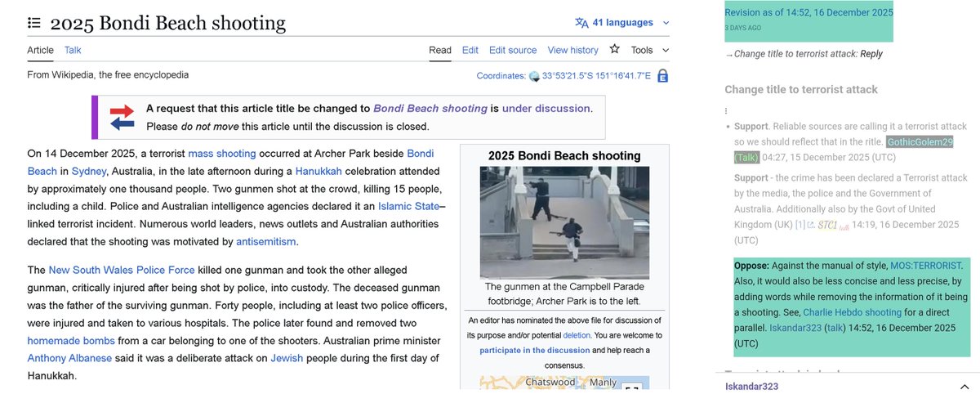Image resolution: width=980 pixels, height=403 pixels.
Task: Open Iskandar323's (talk) link
Action: [835, 328]
